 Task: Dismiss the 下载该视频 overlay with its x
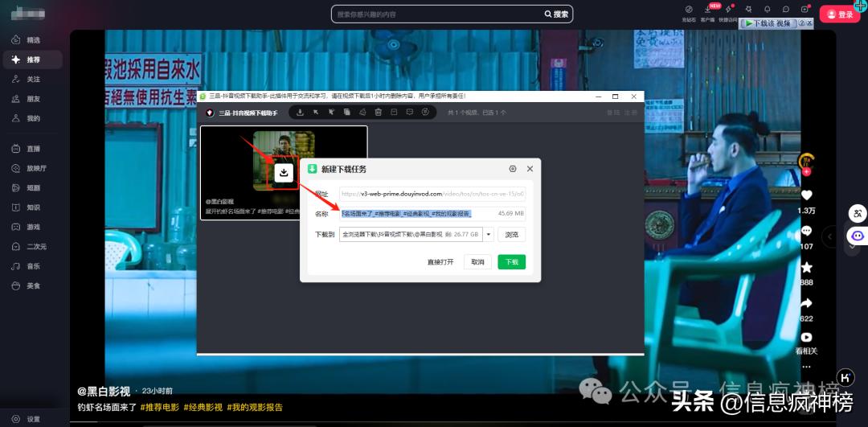(810, 23)
